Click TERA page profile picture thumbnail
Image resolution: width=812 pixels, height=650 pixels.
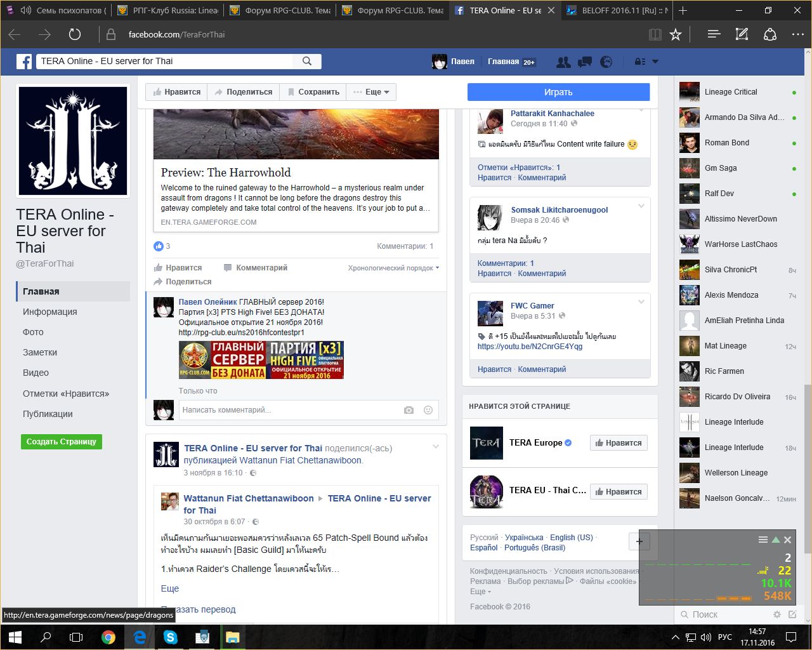click(x=73, y=141)
